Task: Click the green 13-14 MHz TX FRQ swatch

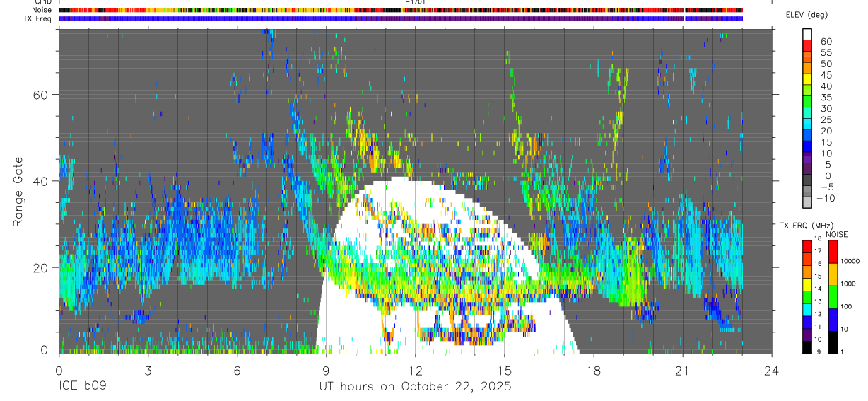Action: 807,297
